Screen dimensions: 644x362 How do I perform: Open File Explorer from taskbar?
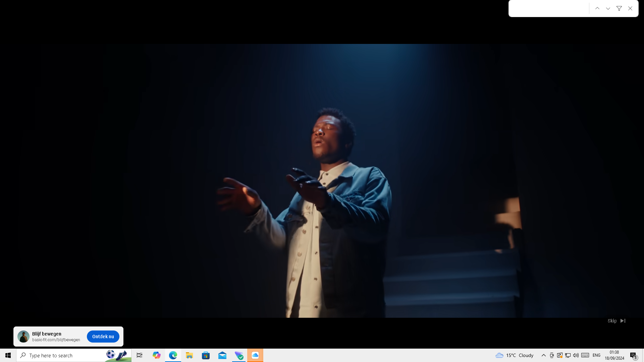(x=189, y=355)
